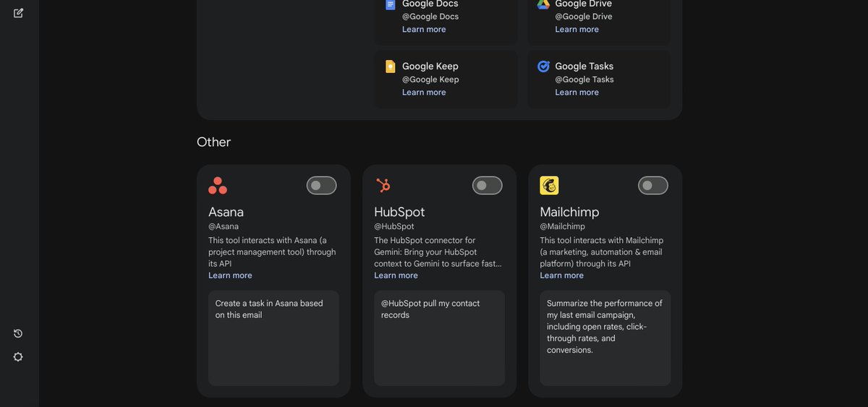Viewport: 868px width, 407px height.
Task: Enable the Asana extension toggle
Action: tap(322, 186)
